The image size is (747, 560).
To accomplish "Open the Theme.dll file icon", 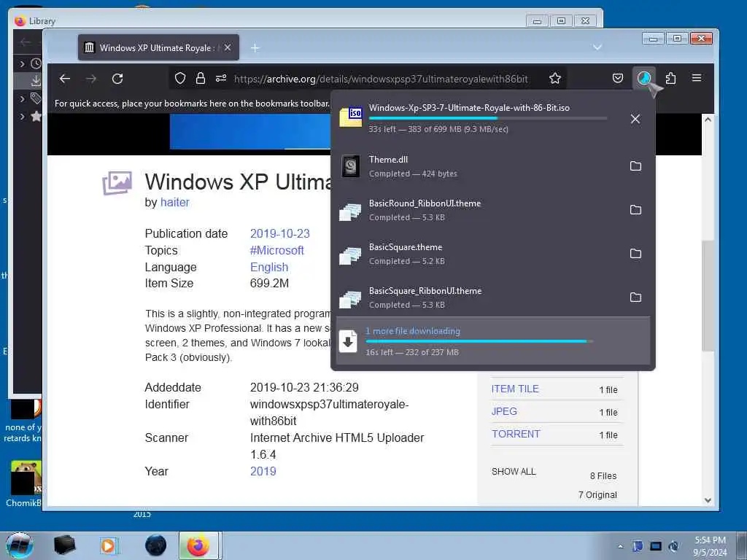I will pos(351,166).
